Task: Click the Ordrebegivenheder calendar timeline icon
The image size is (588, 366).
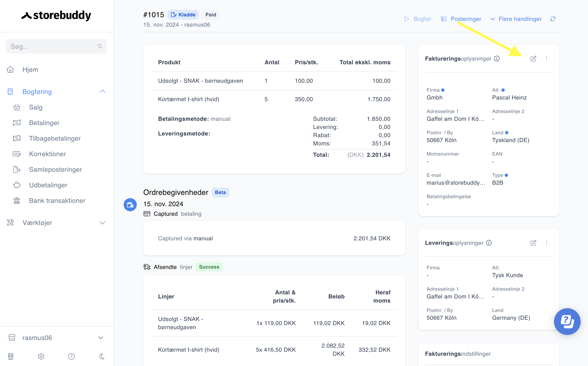Action: [x=130, y=205]
